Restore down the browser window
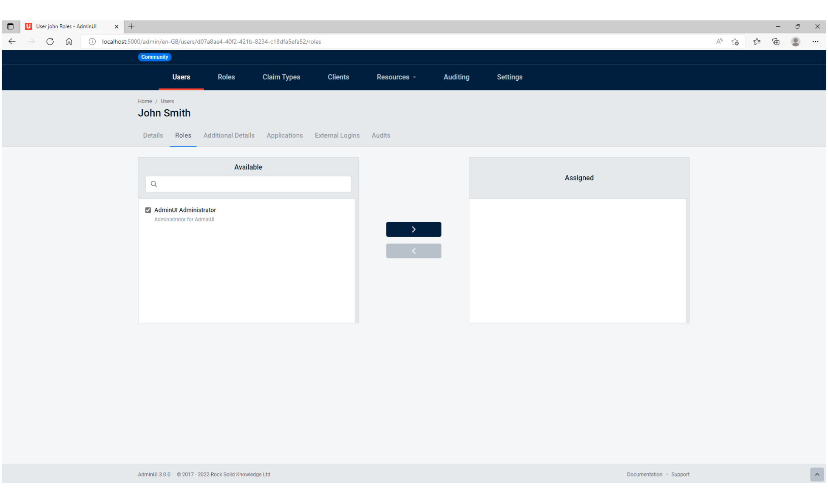The image size is (828, 504). [x=797, y=26]
